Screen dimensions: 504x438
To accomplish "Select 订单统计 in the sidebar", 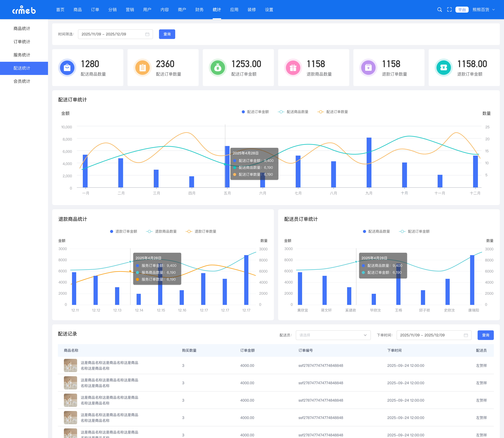I will (22, 42).
